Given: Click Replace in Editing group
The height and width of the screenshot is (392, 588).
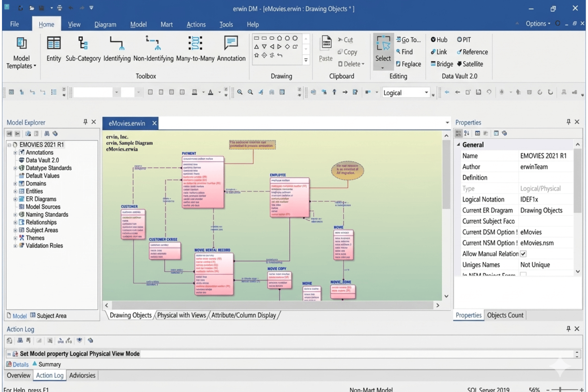Looking at the screenshot, I should pos(408,64).
